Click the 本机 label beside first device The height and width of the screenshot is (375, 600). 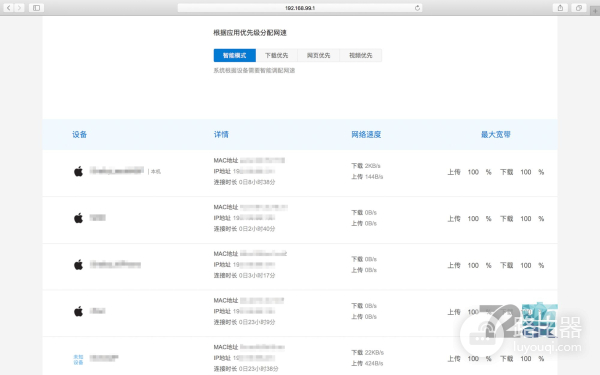point(156,171)
